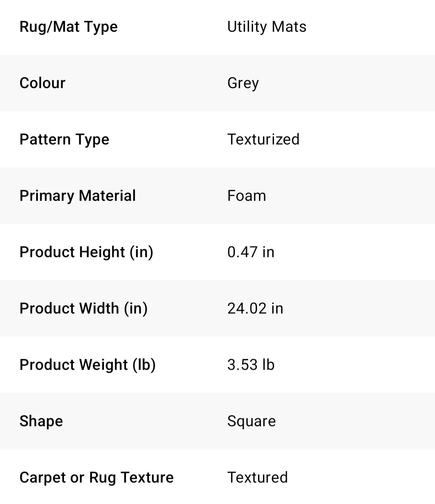This screenshot has height=504, width=435.
Task: Click the 'Colour' specification label
Action: pyautogui.click(x=42, y=83)
